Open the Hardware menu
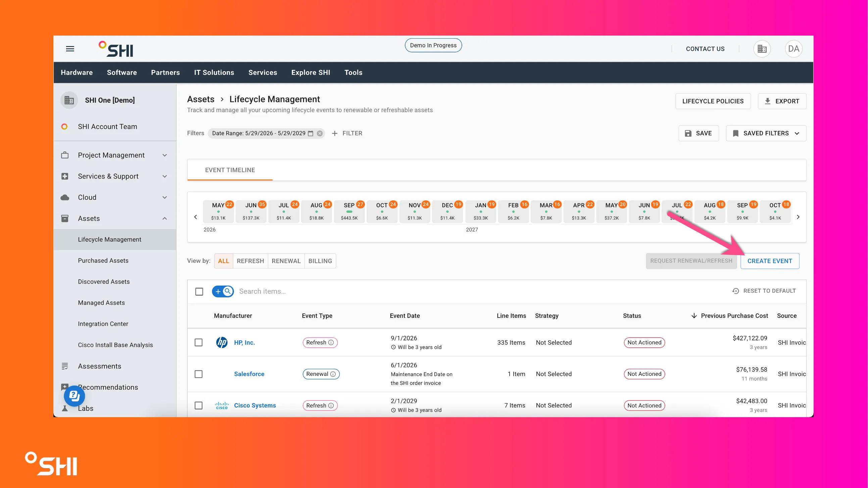The image size is (868, 488). 77,72
